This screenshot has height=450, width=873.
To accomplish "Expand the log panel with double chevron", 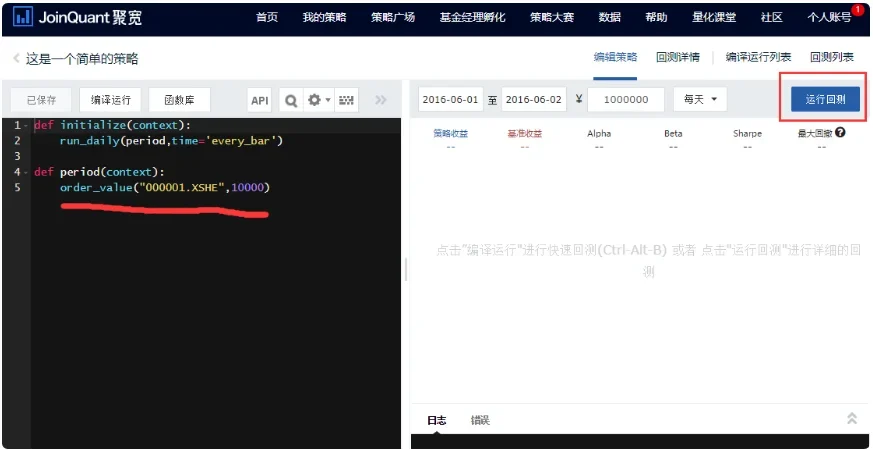I will pos(852,418).
